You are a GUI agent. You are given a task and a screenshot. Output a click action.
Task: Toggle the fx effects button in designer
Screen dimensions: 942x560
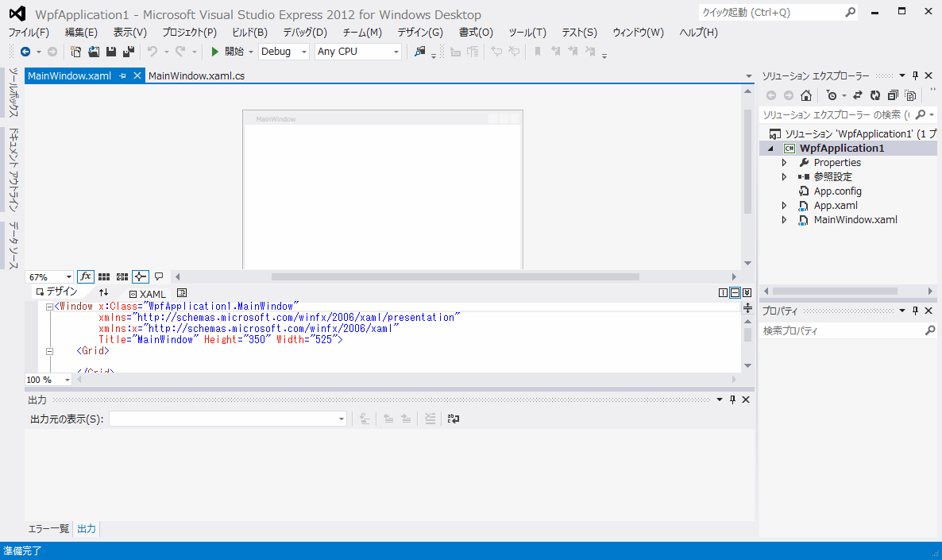click(x=85, y=276)
